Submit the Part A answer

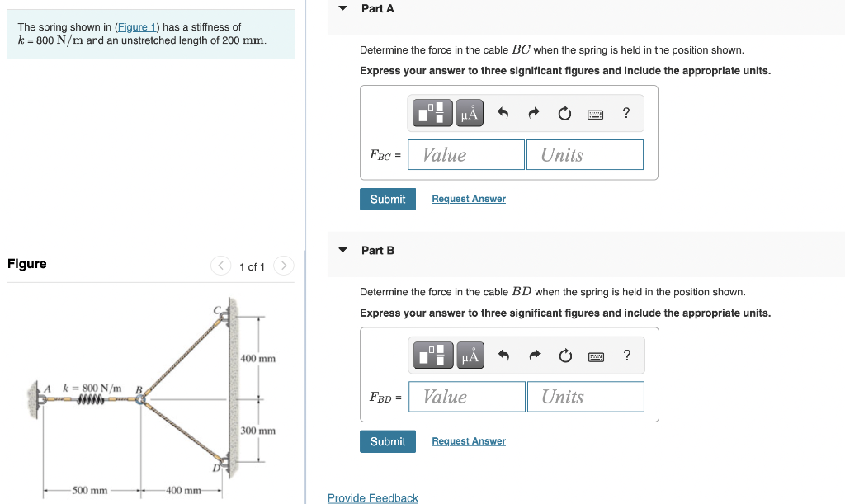387,199
